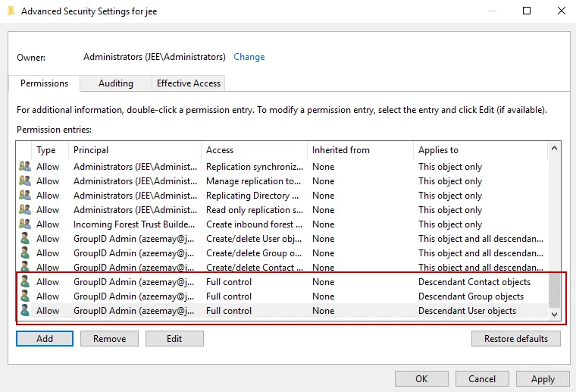Image resolution: width=576 pixels, height=392 pixels.
Task: Click group icon of Replicating Directory row
Action: 24,195
